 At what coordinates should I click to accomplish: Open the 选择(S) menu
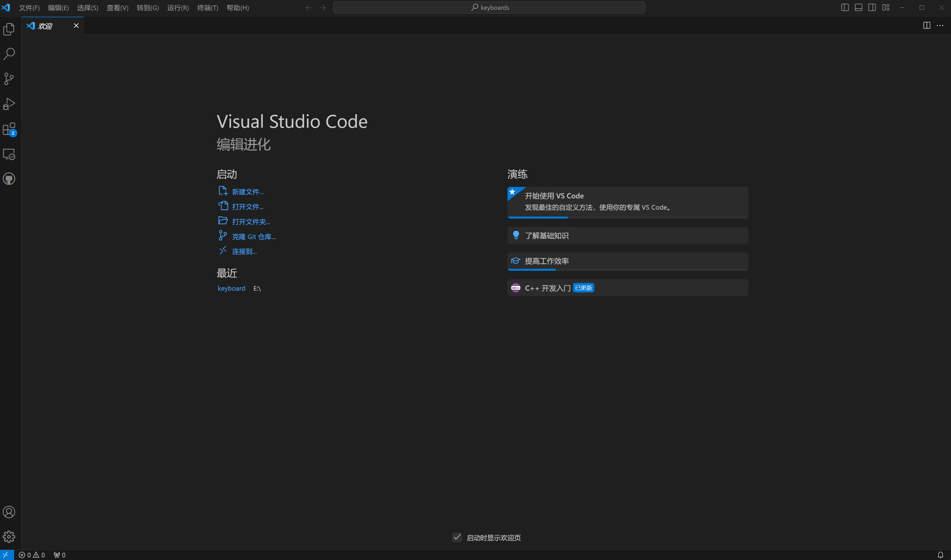point(88,7)
